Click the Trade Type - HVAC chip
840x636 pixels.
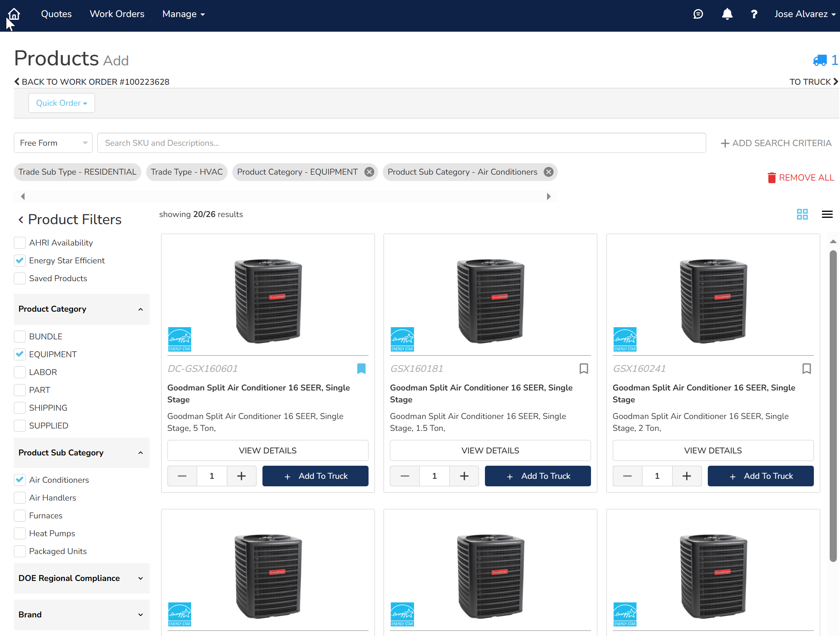pos(186,172)
